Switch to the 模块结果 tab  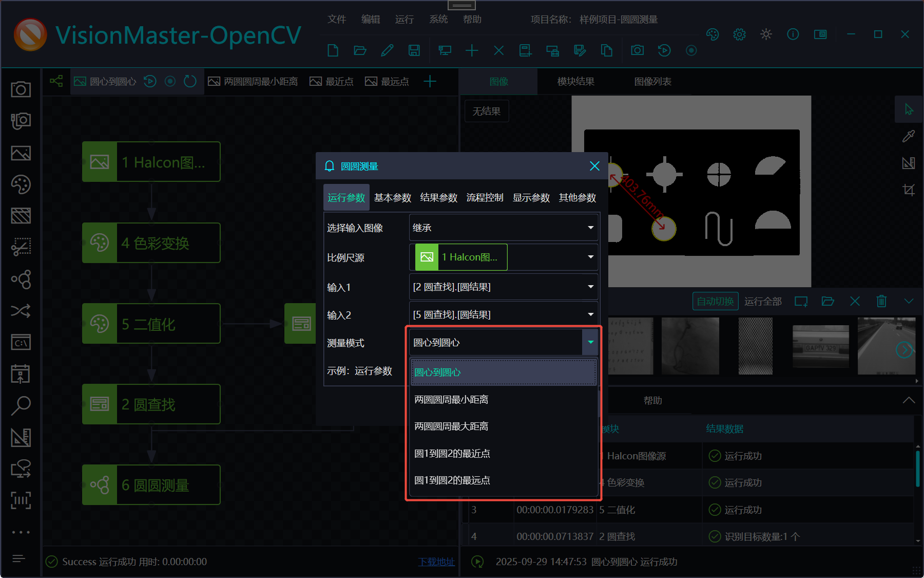point(576,81)
